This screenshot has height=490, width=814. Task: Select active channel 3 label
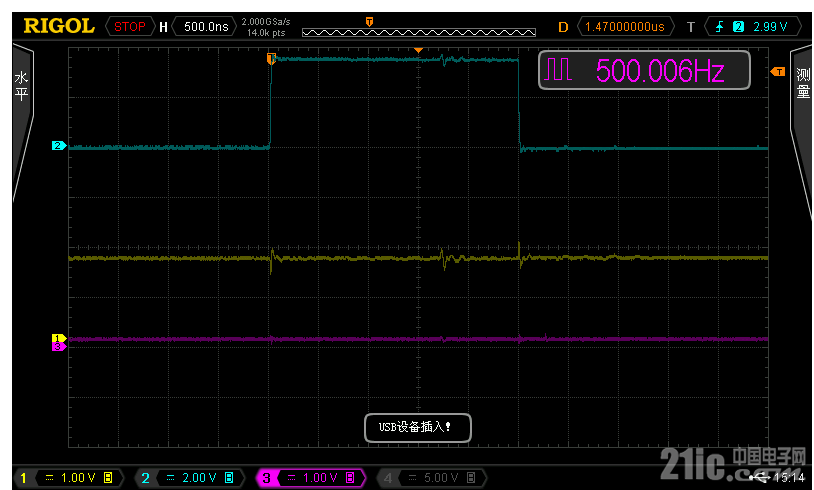[311, 478]
